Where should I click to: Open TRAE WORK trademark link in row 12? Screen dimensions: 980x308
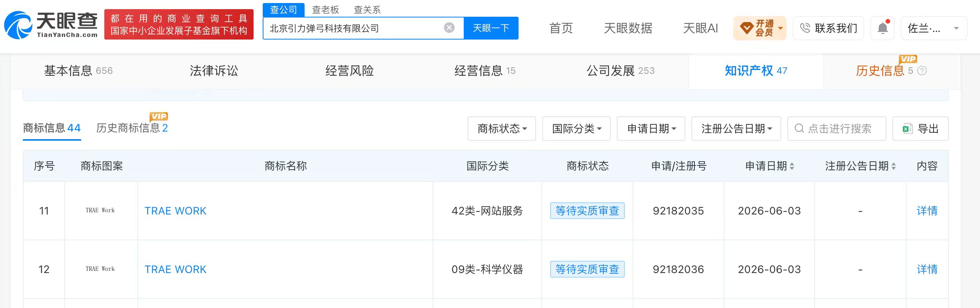click(x=176, y=270)
